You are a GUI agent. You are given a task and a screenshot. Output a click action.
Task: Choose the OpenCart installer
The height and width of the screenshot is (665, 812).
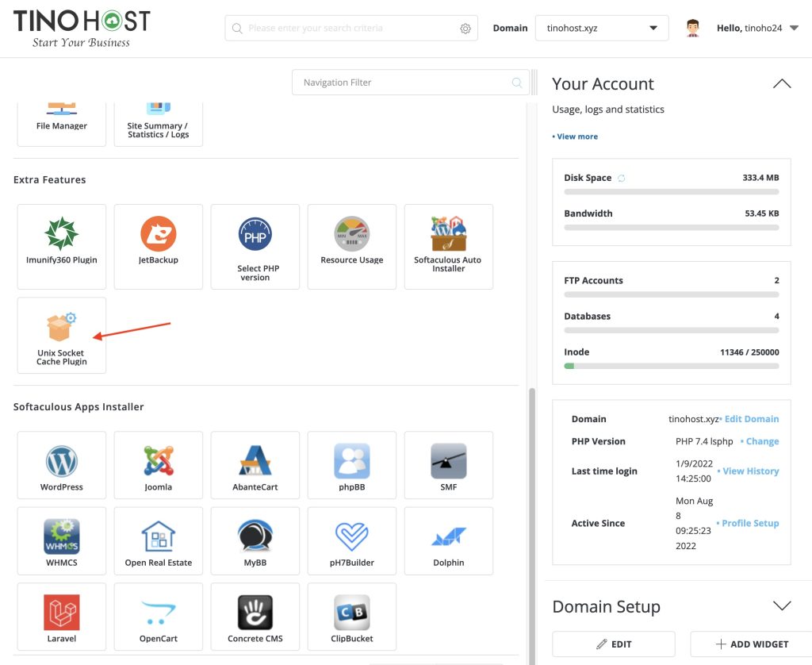(159, 617)
